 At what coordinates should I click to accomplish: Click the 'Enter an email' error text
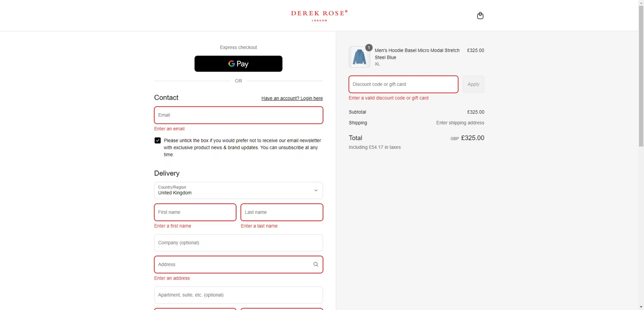pyautogui.click(x=169, y=129)
